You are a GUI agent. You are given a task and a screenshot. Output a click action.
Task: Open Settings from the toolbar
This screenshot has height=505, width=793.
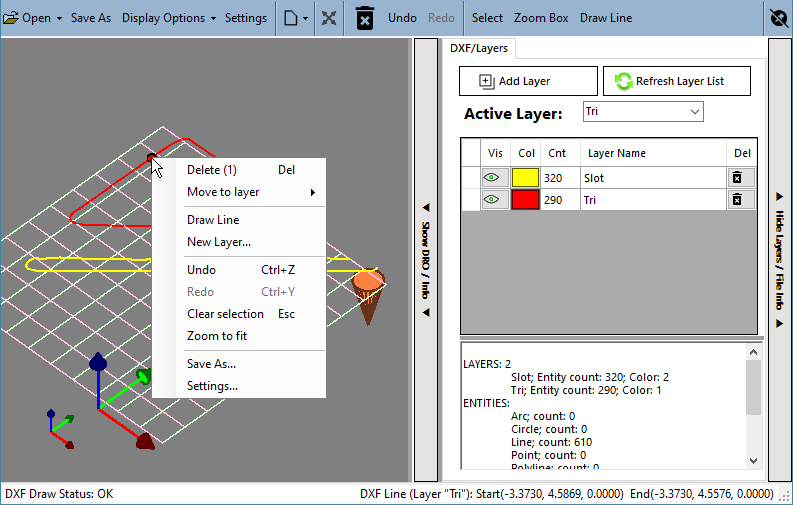(x=246, y=18)
